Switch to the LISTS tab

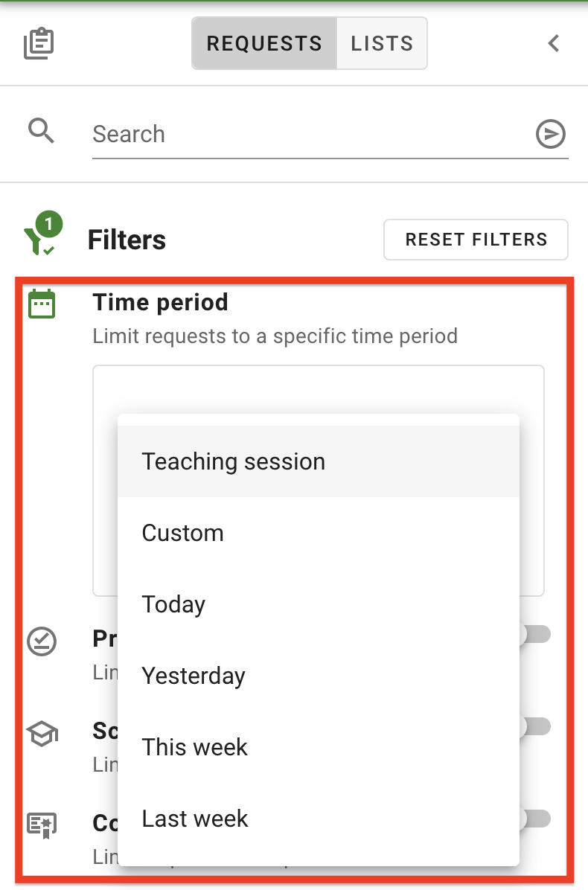click(x=381, y=43)
